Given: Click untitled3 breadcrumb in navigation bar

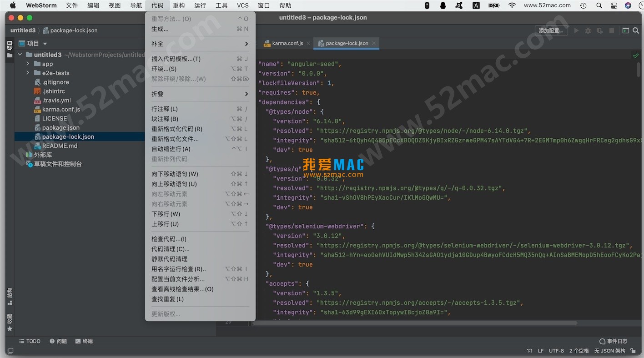Looking at the screenshot, I should 23,30.
